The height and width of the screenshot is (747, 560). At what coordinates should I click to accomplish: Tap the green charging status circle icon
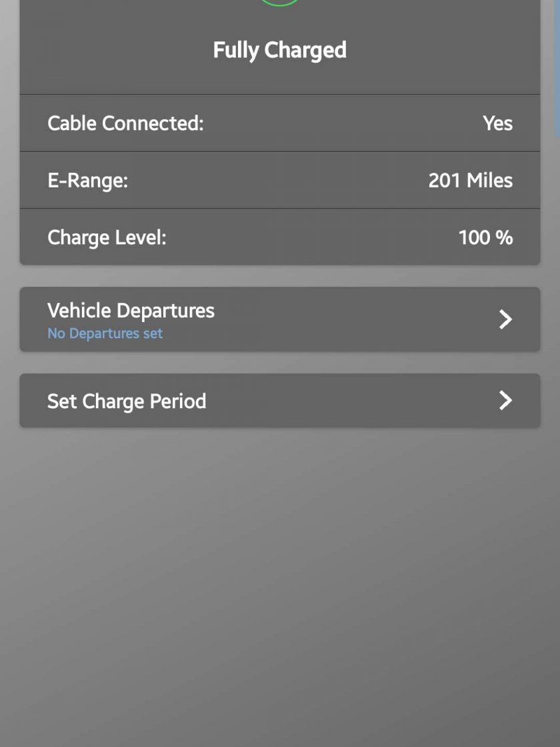pos(280,3)
